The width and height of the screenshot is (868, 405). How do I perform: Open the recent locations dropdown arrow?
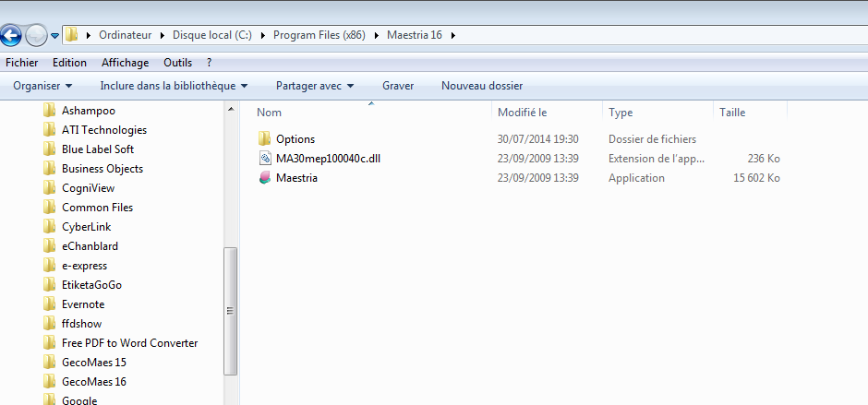[x=55, y=36]
